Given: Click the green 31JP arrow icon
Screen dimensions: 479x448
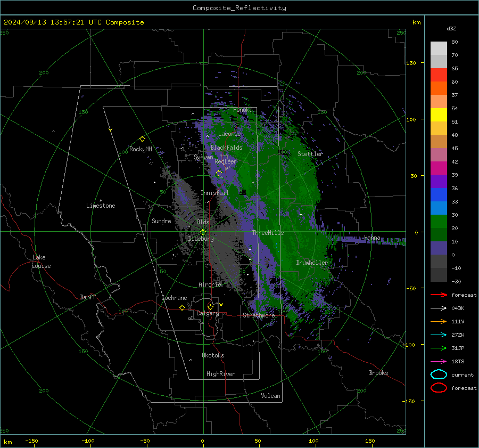Looking at the screenshot, I should click(x=439, y=348).
